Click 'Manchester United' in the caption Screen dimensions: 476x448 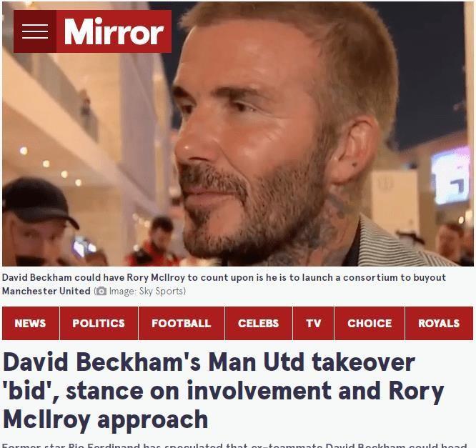coord(46,291)
